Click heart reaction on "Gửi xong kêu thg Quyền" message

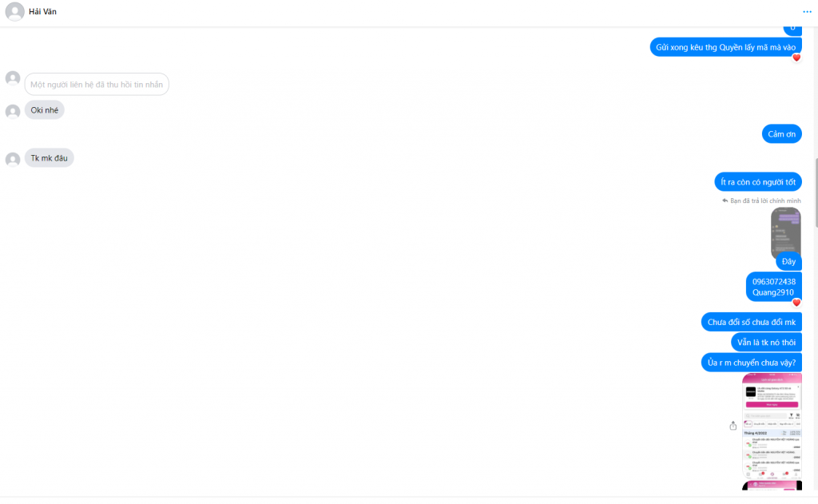[x=796, y=58]
